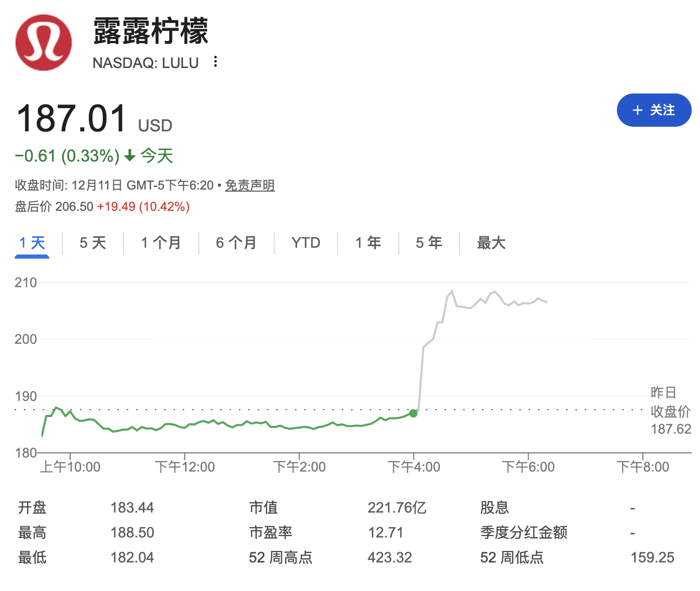Open the three-dot overflow menu beside NASDAQ: LULU

(x=215, y=62)
